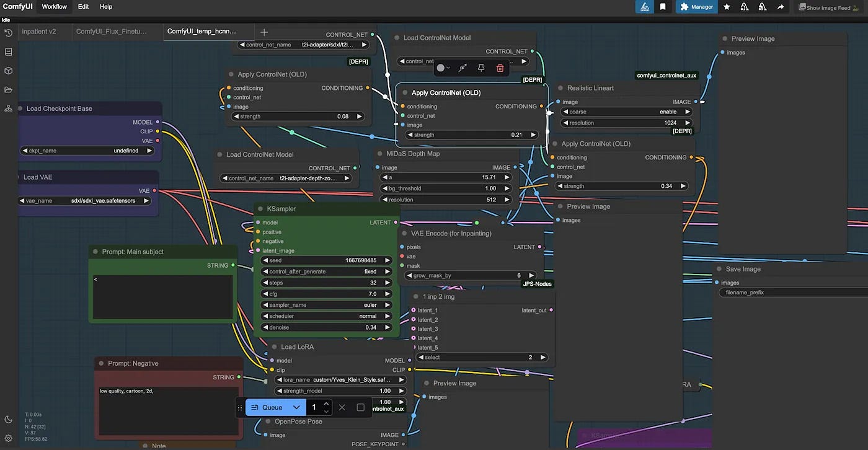Viewport: 868px width, 450px height.
Task: Open the queue history sidebar icon
Action: pyautogui.click(x=8, y=32)
